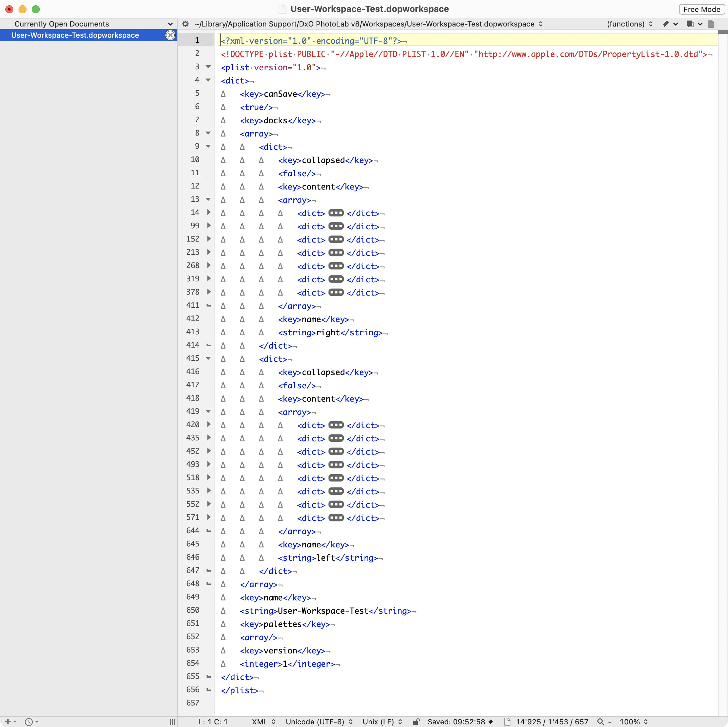This screenshot has height=727, width=728.
Task: Open the gear text options menu
Action: pos(185,24)
